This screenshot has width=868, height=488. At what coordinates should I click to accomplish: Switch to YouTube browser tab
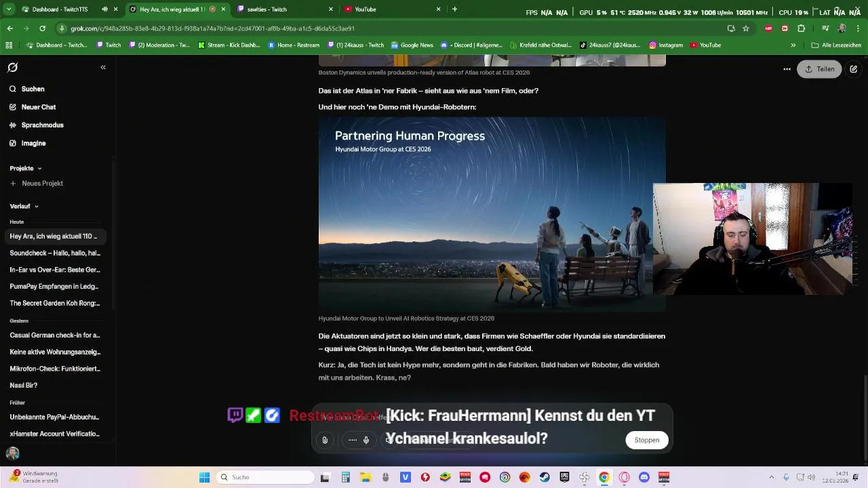point(393,9)
